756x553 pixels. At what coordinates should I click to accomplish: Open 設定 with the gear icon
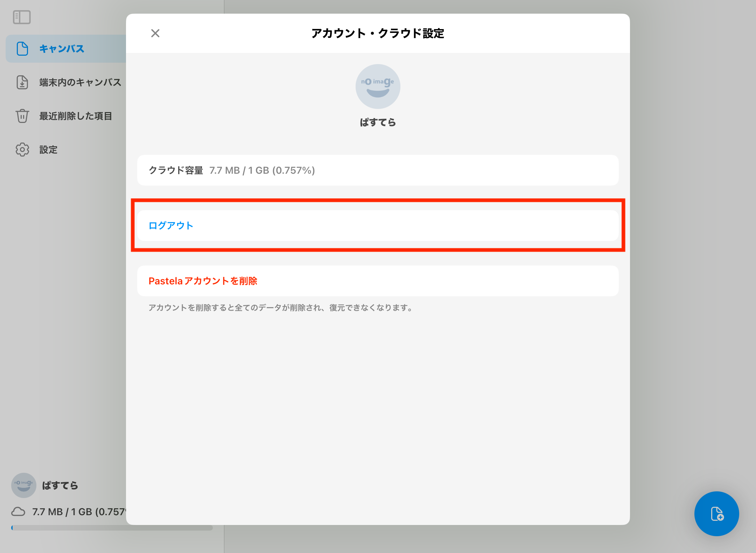click(x=22, y=150)
